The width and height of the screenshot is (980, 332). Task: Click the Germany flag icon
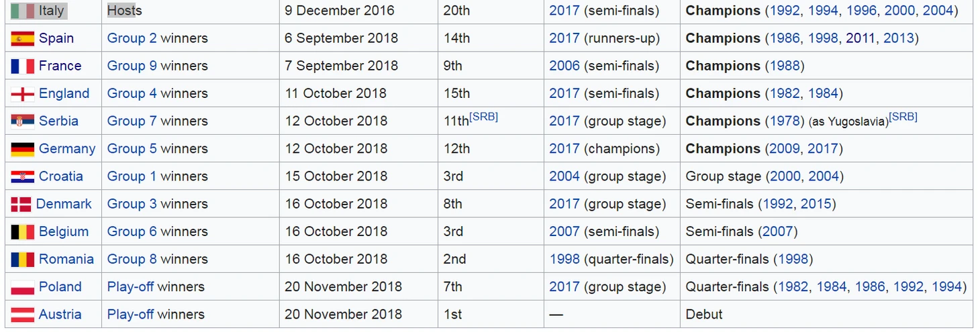tap(22, 149)
